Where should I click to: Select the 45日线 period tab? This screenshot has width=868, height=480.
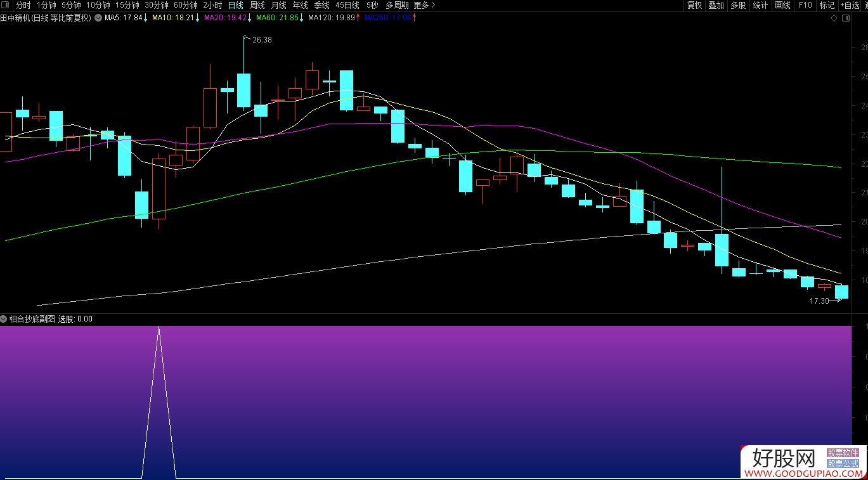click(x=347, y=5)
